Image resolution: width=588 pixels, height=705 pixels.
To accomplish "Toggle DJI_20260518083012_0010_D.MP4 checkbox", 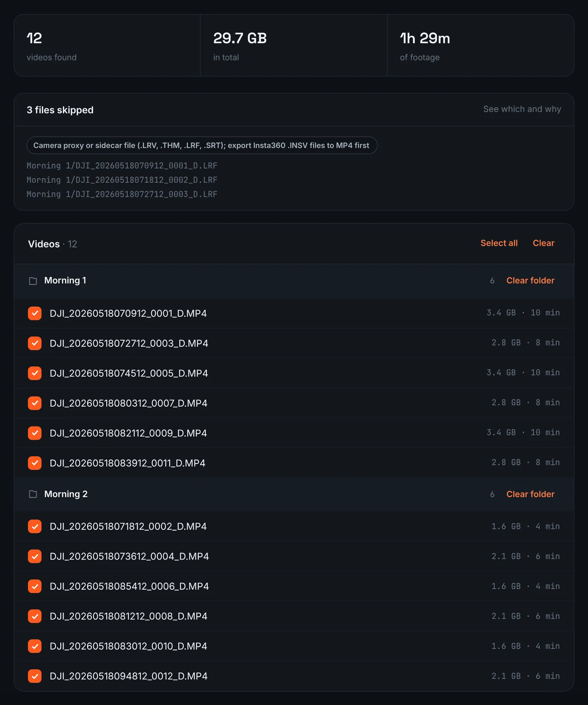I will 35,646.
